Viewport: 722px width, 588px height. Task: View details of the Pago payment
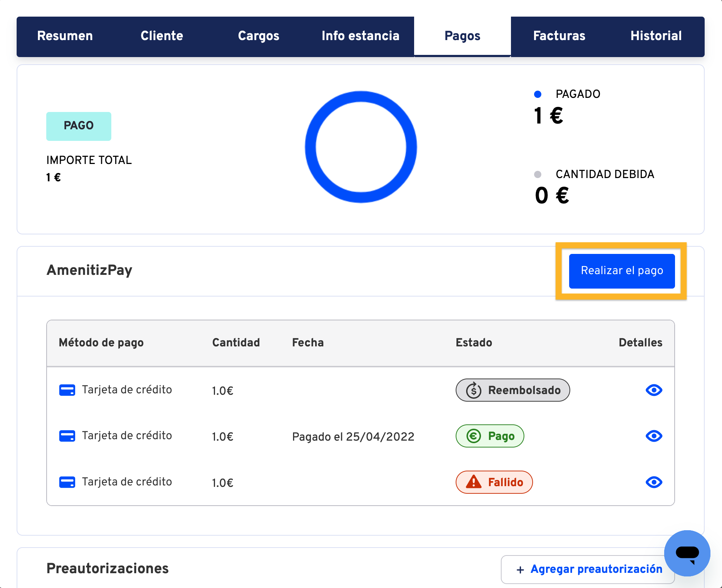pos(654,436)
